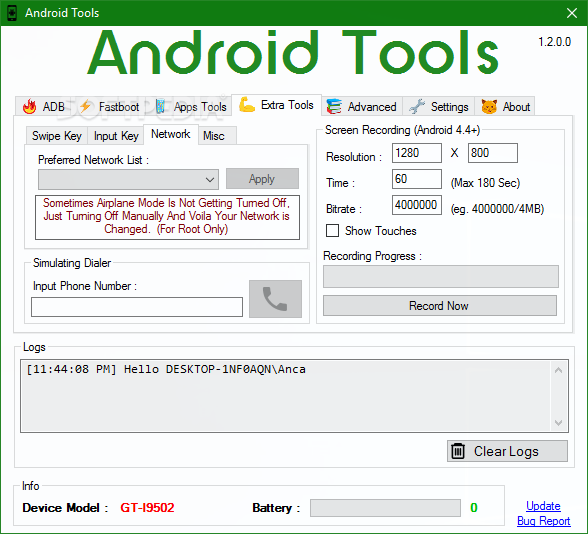This screenshot has height=534, width=588.
Task: Open the Advanced tab
Action: pyautogui.click(x=362, y=106)
